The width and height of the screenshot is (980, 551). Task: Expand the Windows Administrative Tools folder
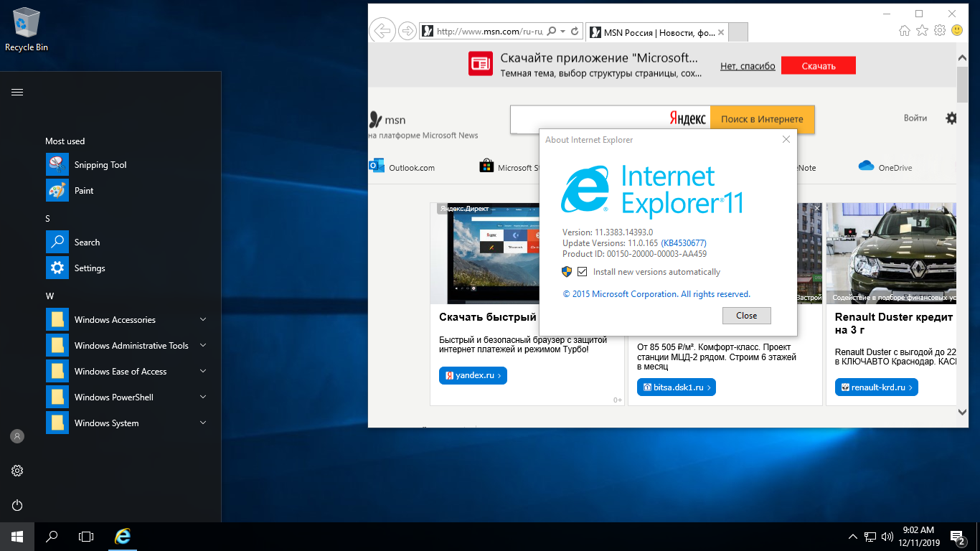(x=127, y=346)
